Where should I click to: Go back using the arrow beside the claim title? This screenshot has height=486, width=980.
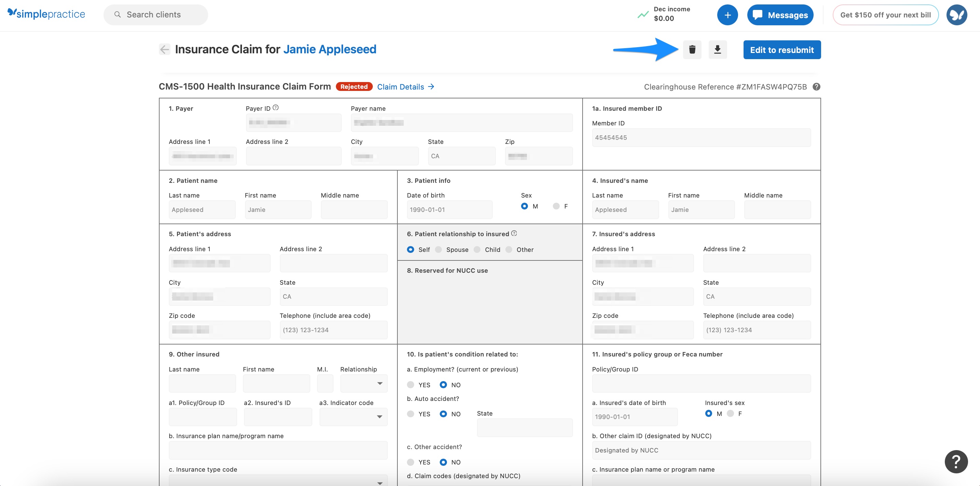[164, 49]
